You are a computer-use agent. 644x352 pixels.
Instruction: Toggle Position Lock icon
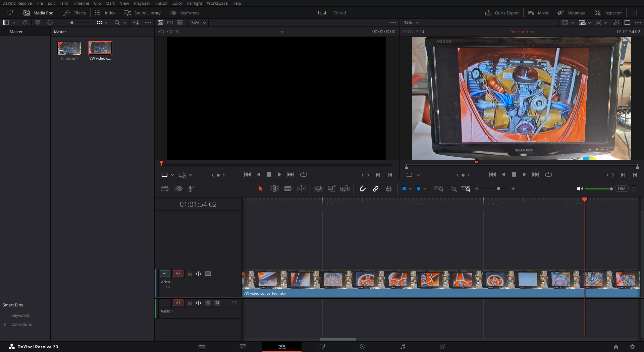point(389,189)
